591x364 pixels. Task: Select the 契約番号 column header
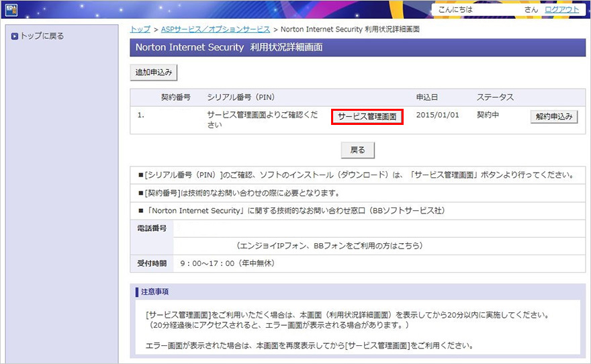click(x=176, y=97)
